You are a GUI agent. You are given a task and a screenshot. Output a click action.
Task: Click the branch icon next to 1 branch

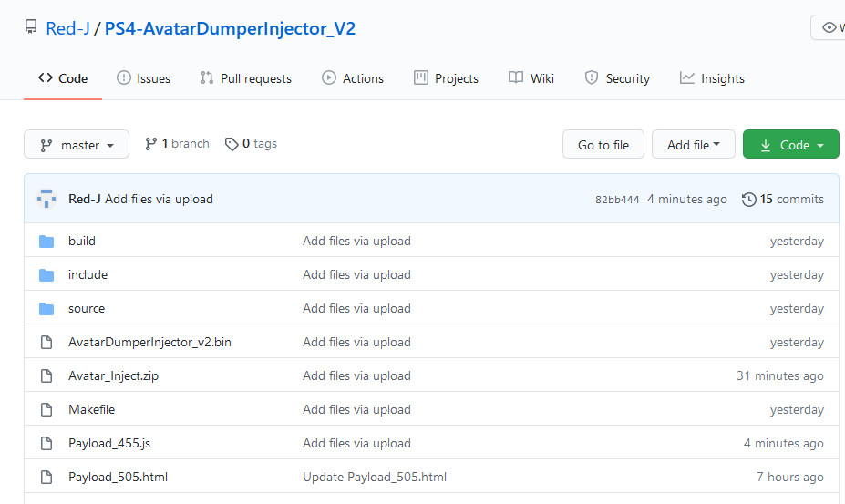point(150,143)
